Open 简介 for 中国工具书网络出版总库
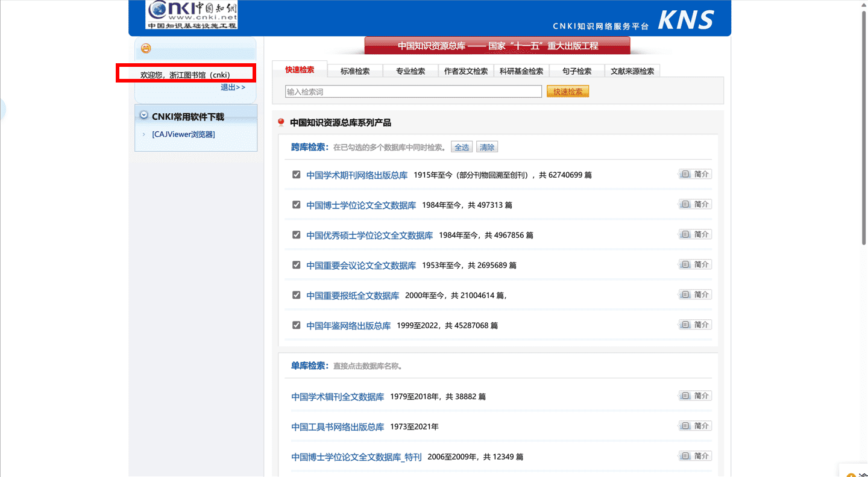This screenshot has height=477, width=868. 695,426
